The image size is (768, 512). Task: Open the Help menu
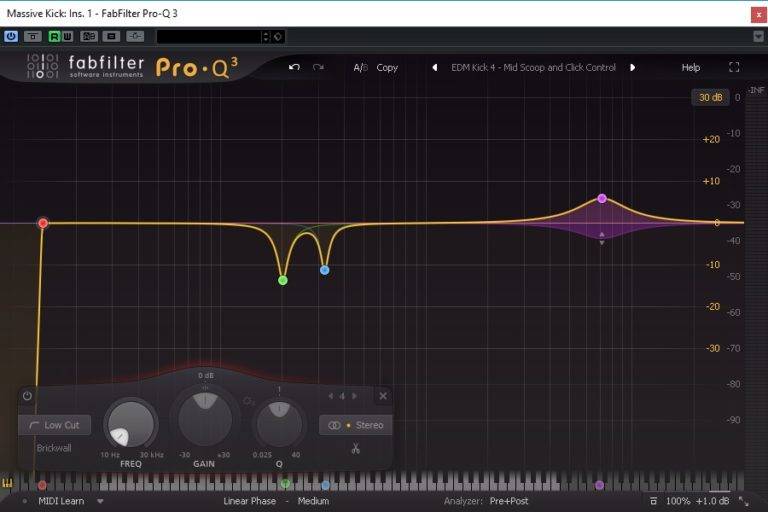pyautogui.click(x=691, y=68)
